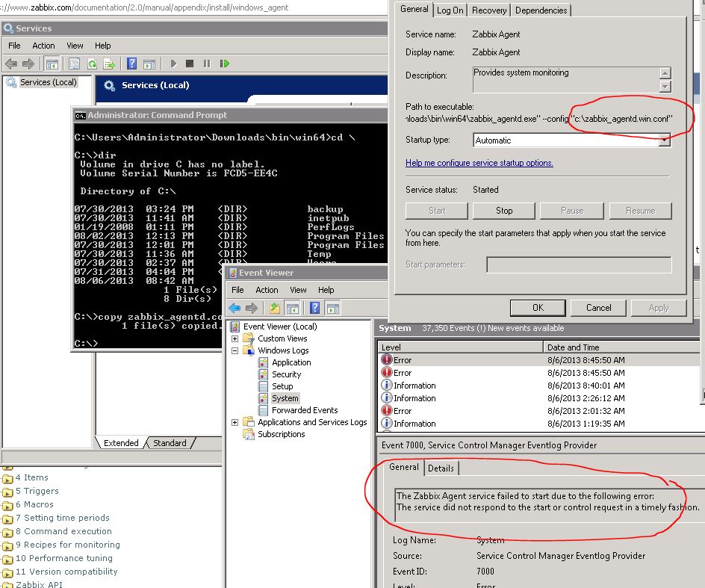
Task: Open Help menu in Event Viewer
Action: click(326, 290)
